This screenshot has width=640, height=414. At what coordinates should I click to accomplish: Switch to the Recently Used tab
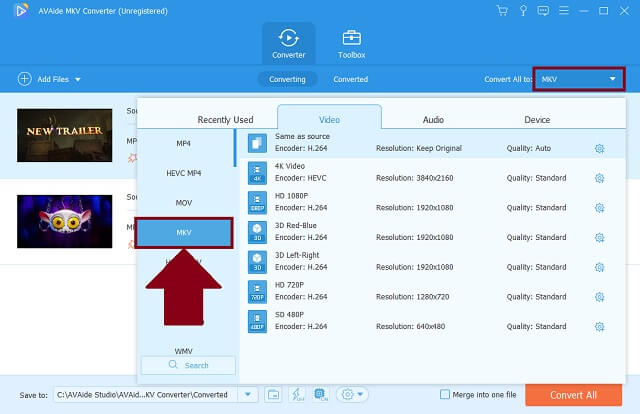pyautogui.click(x=225, y=120)
